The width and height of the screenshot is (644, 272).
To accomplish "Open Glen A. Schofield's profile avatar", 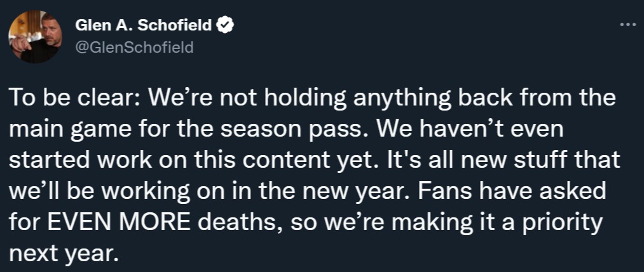I will click(x=36, y=36).
